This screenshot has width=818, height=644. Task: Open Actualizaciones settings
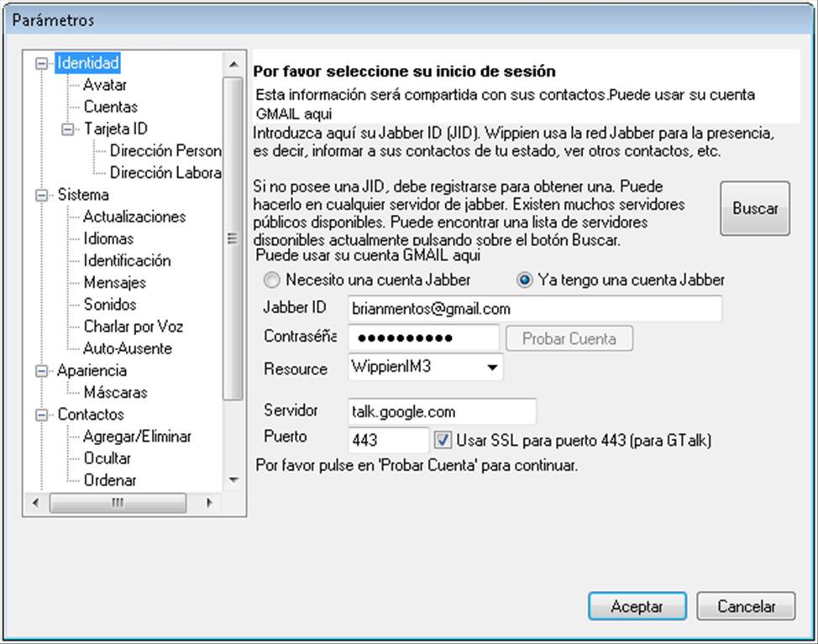click(x=134, y=217)
